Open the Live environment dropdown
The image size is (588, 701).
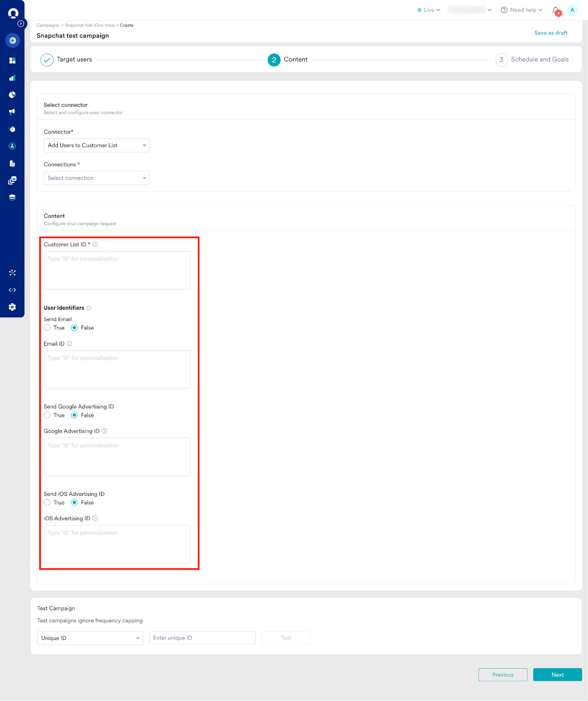(x=429, y=10)
